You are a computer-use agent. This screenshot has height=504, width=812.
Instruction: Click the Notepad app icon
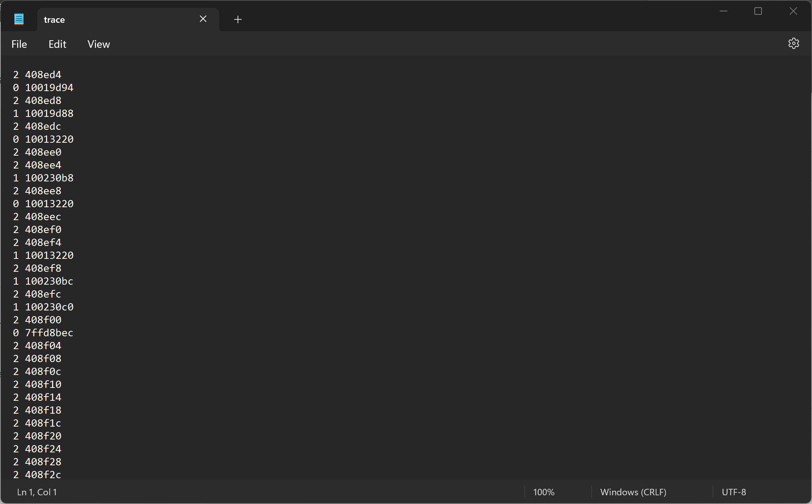click(x=19, y=19)
